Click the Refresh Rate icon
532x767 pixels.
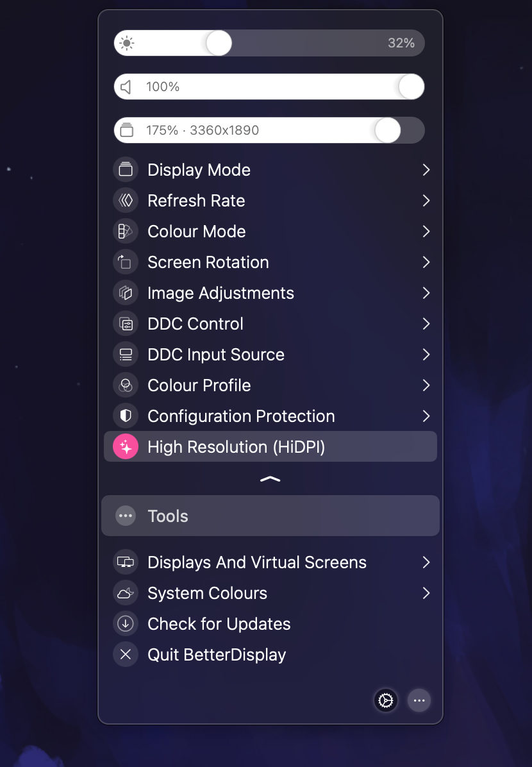pyautogui.click(x=126, y=201)
